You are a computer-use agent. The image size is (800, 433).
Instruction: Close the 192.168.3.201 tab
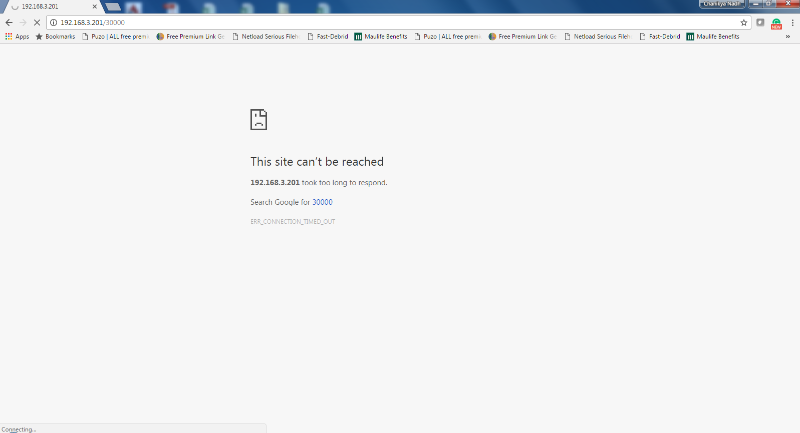(94, 7)
